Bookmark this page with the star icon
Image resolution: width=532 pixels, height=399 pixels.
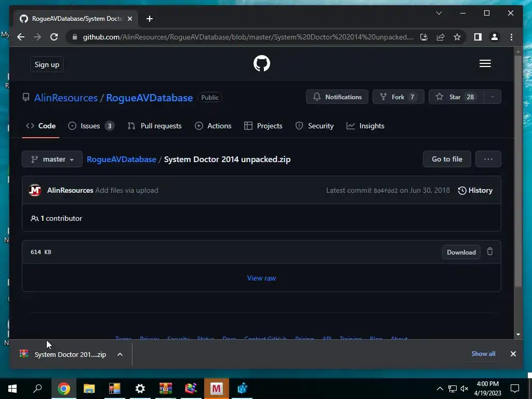pos(457,37)
